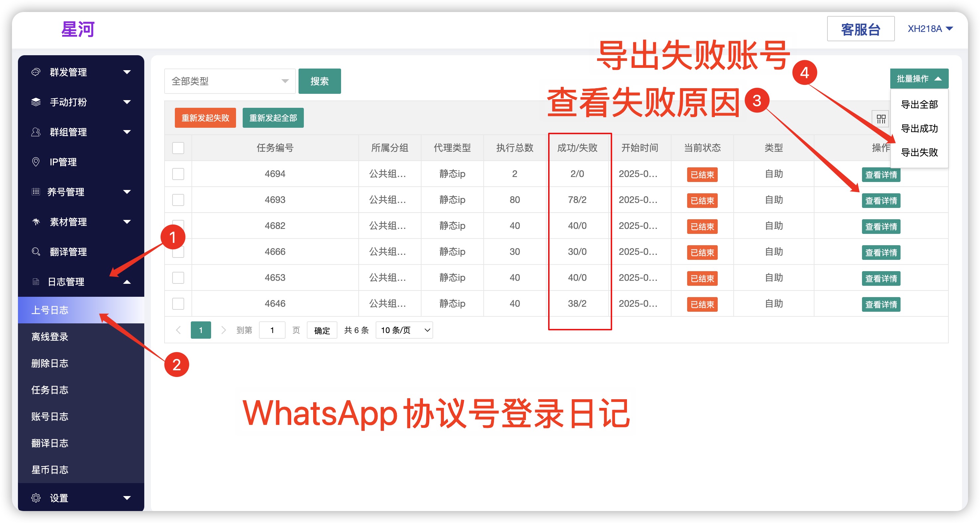
Task: Click the 设置 gear icon
Action: pos(36,498)
